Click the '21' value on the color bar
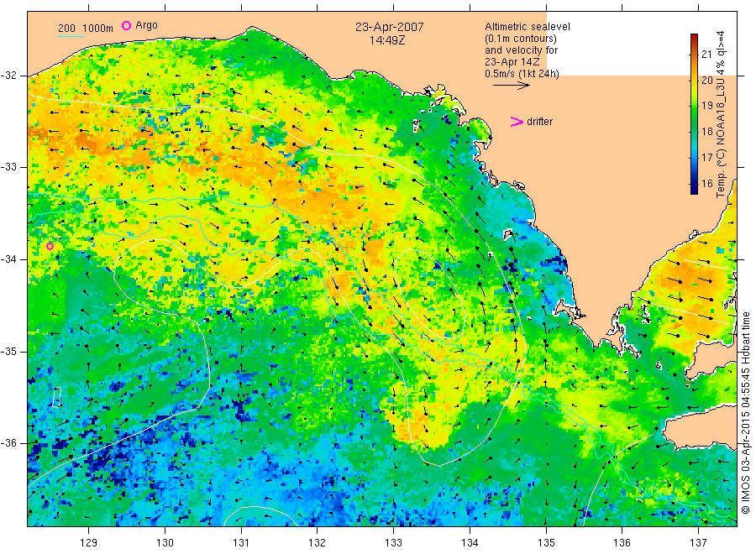The width and height of the screenshot is (756, 554). (x=707, y=54)
